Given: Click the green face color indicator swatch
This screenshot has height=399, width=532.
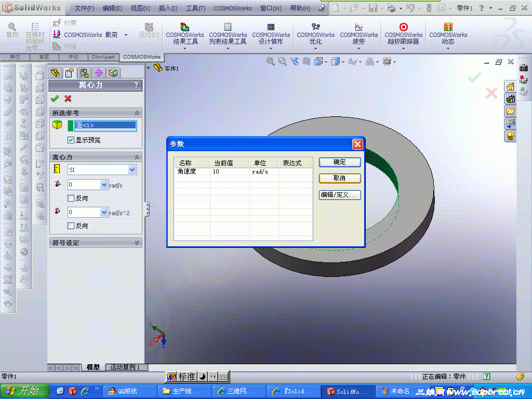Looking at the screenshot, I should click(70, 125).
